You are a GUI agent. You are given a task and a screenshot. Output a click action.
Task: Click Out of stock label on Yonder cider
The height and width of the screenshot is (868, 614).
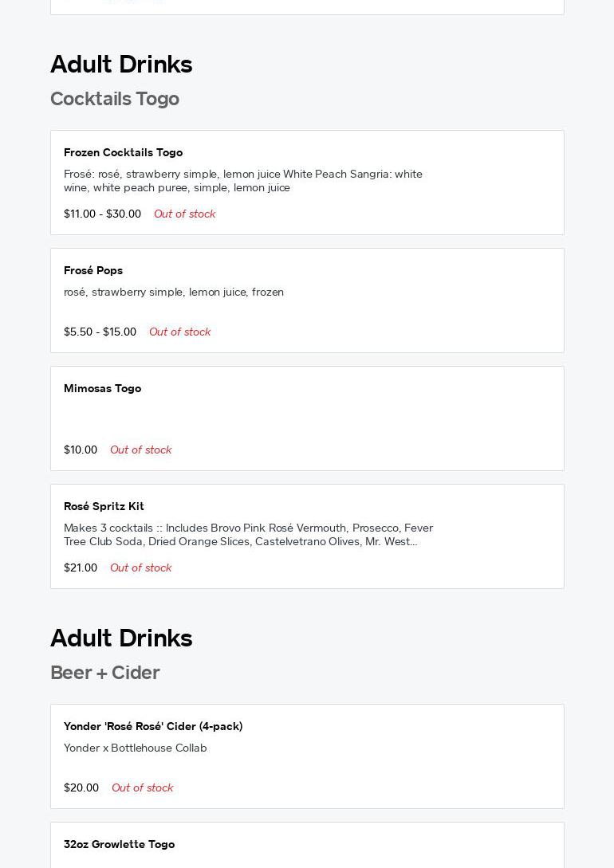tap(142, 787)
